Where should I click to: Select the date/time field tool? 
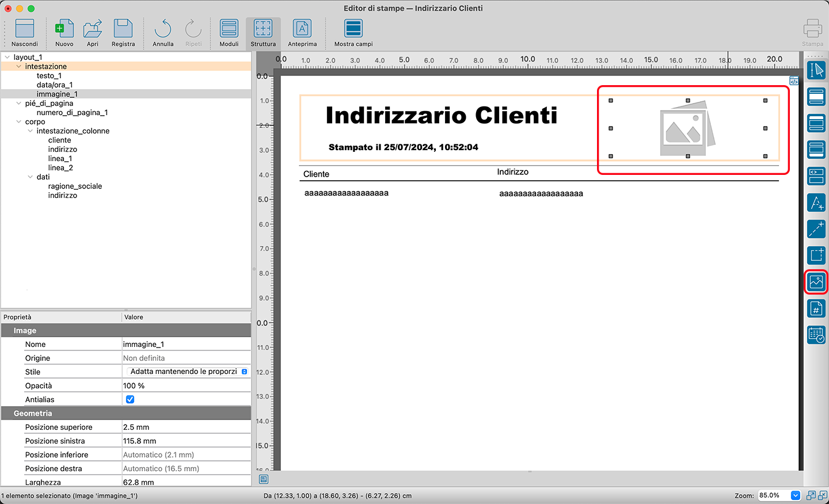click(816, 335)
